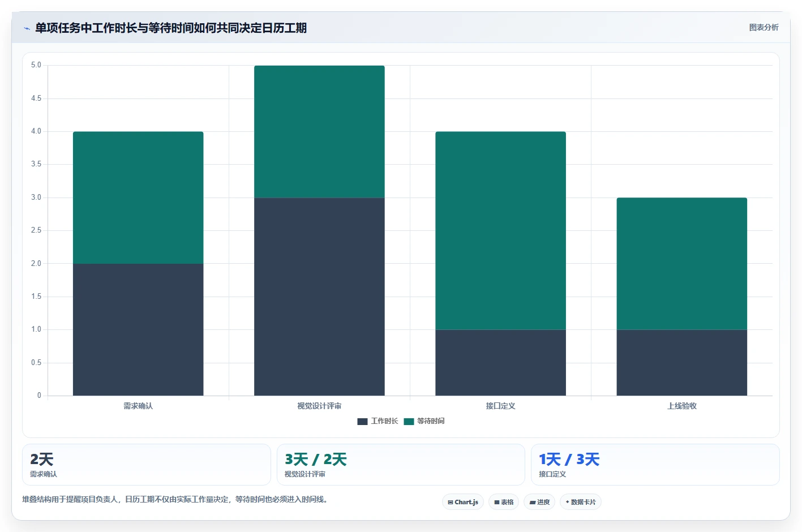Click the chart title 单项任务中工作时长与等待时间
Viewport: 802px width, 532px height.
click(x=171, y=28)
